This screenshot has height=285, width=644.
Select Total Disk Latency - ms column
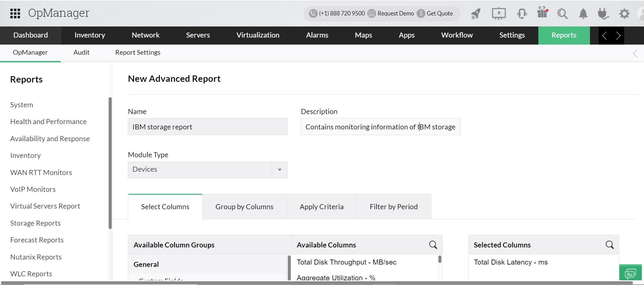(511, 262)
